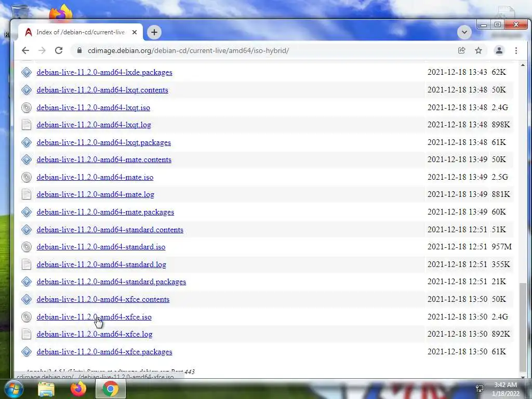Click the file icon beside xfce.packages
Viewport: 532px width, 399px height.
[26, 352]
